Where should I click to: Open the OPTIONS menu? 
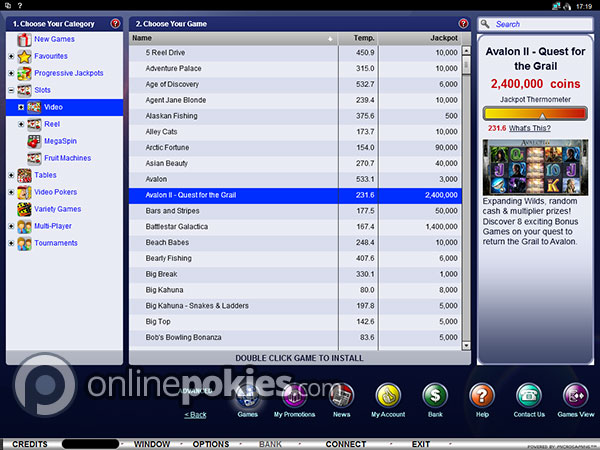(211, 444)
